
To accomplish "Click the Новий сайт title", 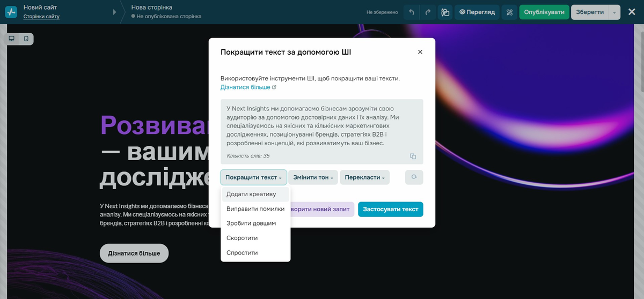I will [40, 8].
